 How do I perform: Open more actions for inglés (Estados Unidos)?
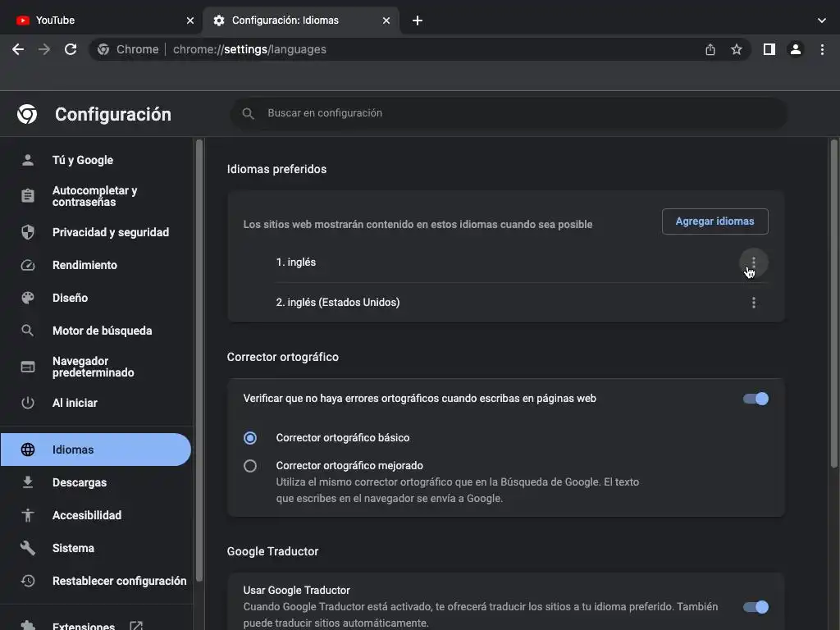(754, 303)
